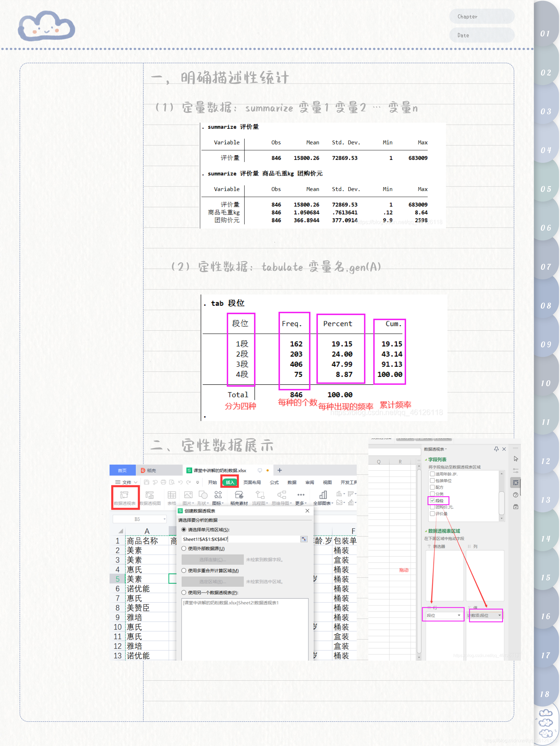560x746 pixels.
Task: Uncheck the 段位 field checkbox
Action: pos(433,501)
